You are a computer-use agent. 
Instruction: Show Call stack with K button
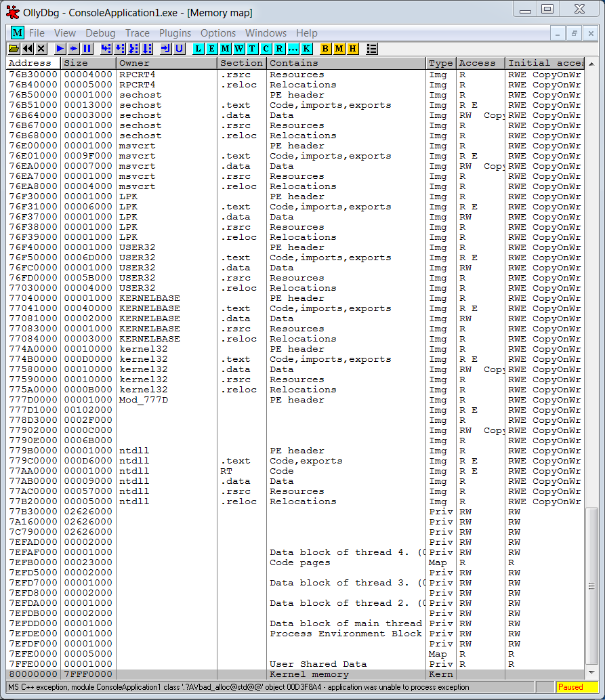tap(307, 49)
